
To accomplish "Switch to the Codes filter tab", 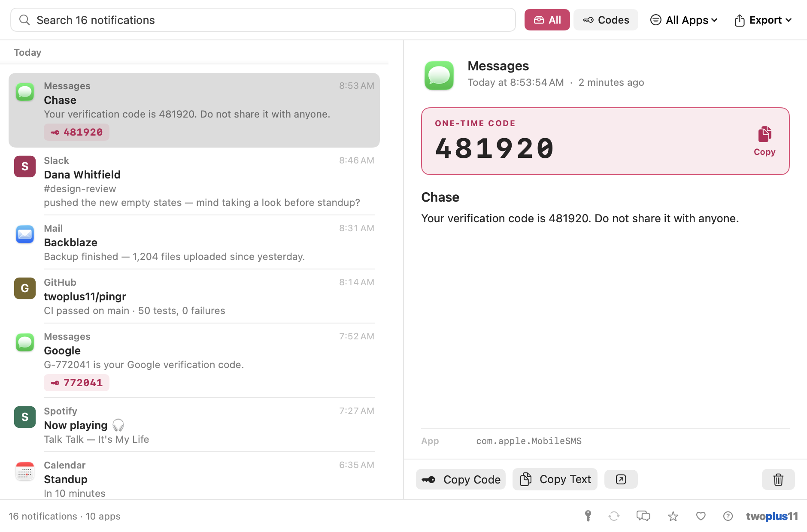I will pyautogui.click(x=606, y=20).
